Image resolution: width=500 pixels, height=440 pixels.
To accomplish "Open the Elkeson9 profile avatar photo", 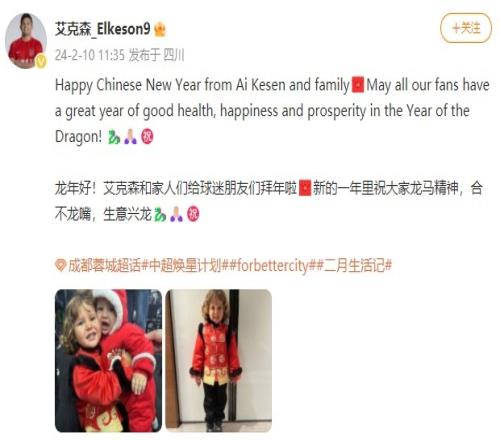I will [x=26, y=41].
